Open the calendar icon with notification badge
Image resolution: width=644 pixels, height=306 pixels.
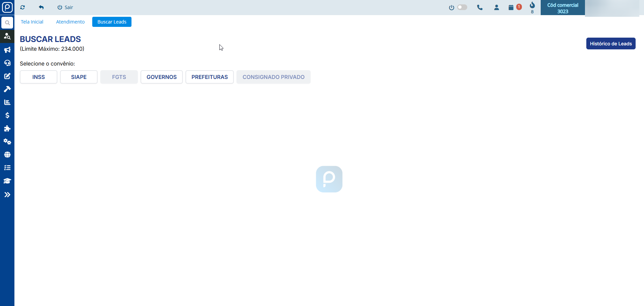pyautogui.click(x=511, y=7)
